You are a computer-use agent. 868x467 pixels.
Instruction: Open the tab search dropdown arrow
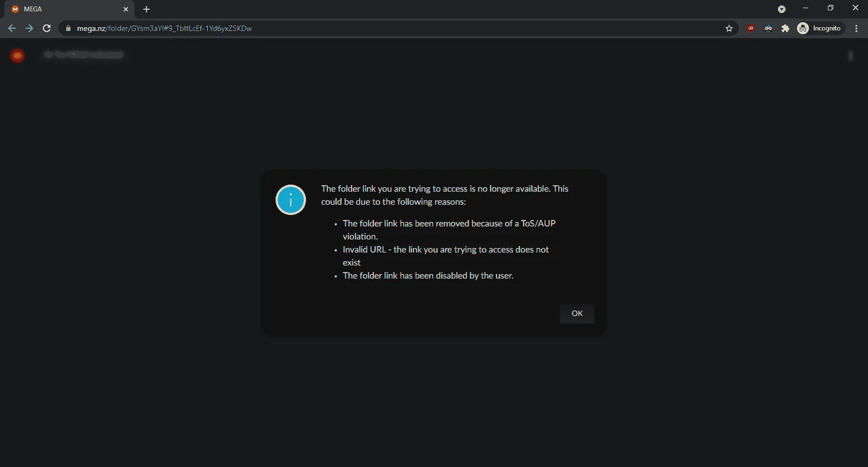coord(782,9)
